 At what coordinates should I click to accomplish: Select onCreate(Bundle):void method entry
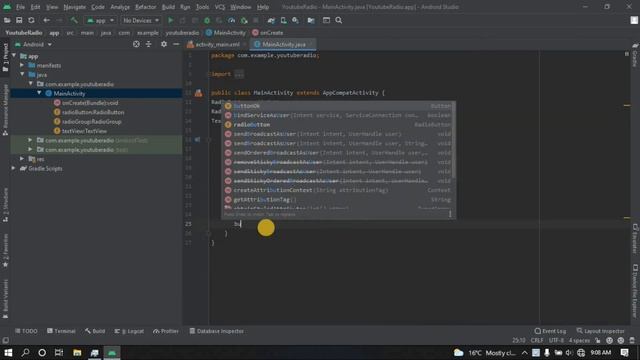(90, 103)
